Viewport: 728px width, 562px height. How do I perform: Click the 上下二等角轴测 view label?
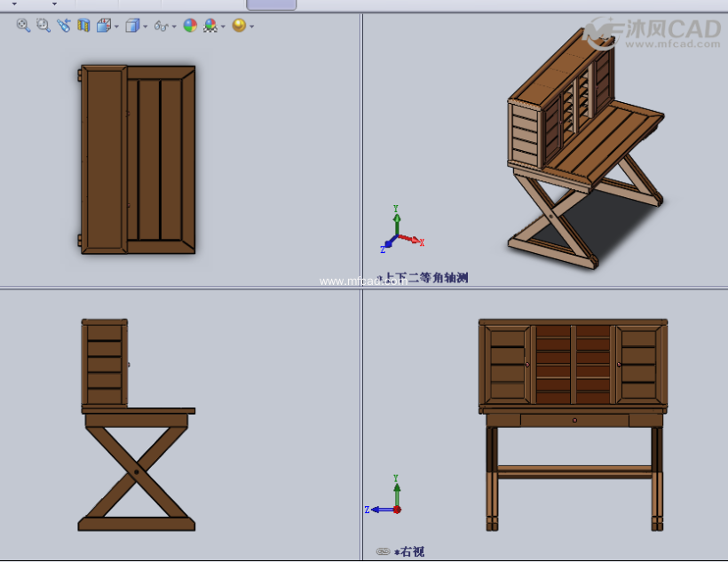point(426,278)
